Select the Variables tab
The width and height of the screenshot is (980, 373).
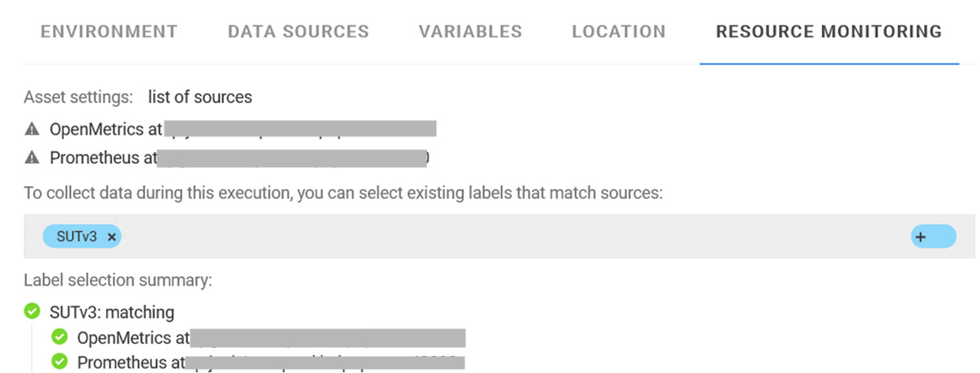[470, 32]
